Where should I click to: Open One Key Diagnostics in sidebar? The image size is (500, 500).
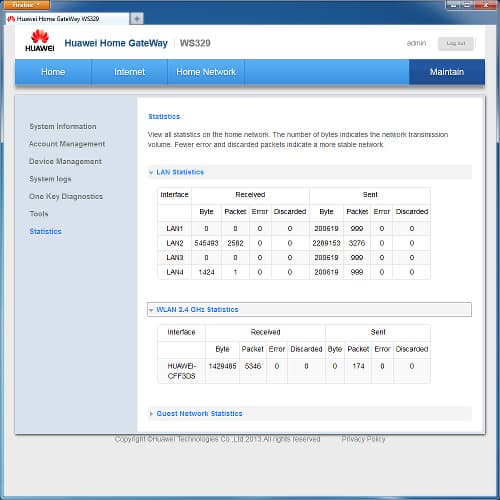pos(66,196)
